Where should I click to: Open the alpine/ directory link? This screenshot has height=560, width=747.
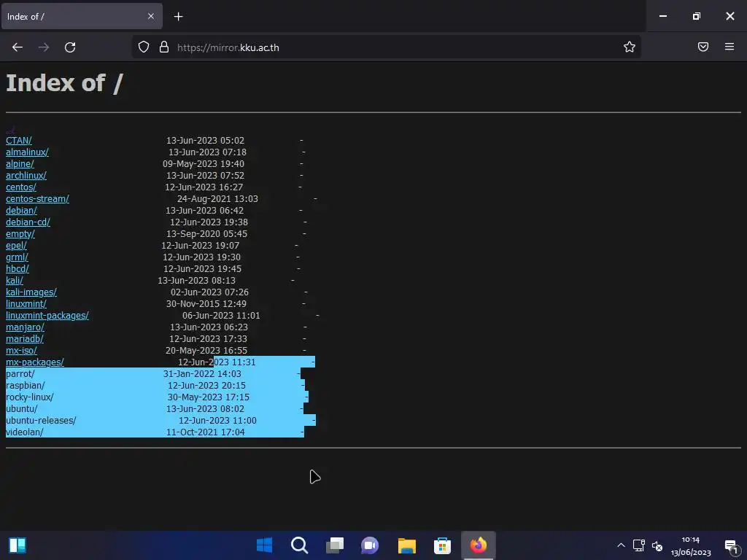[x=20, y=164]
